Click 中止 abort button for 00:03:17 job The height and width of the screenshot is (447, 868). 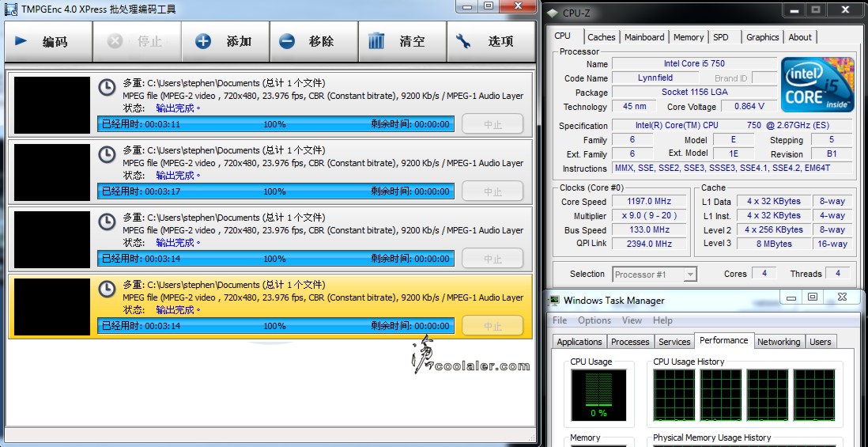pyautogui.click(x=492, y=191)
